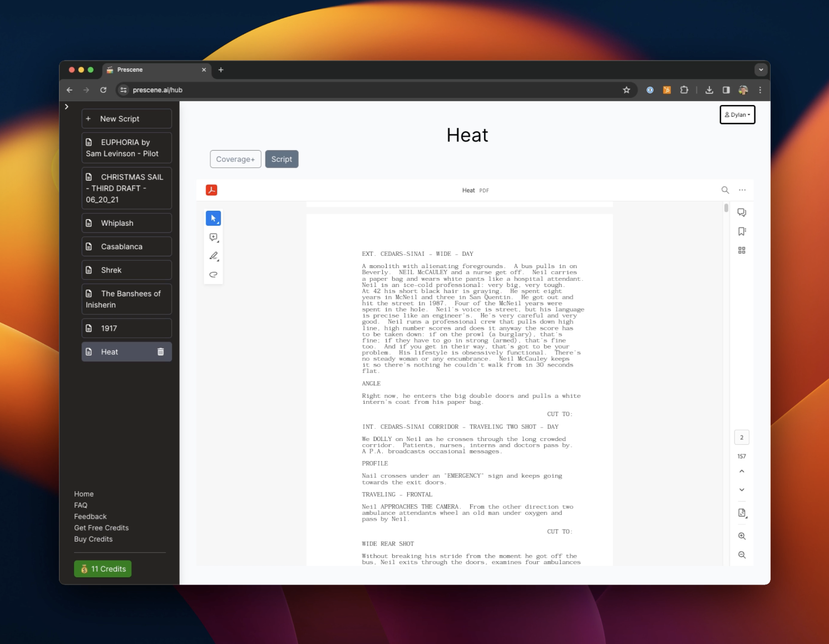Screen dimensions: 829x644
Task: Open the page view settings icon
Action: [742, 513]
